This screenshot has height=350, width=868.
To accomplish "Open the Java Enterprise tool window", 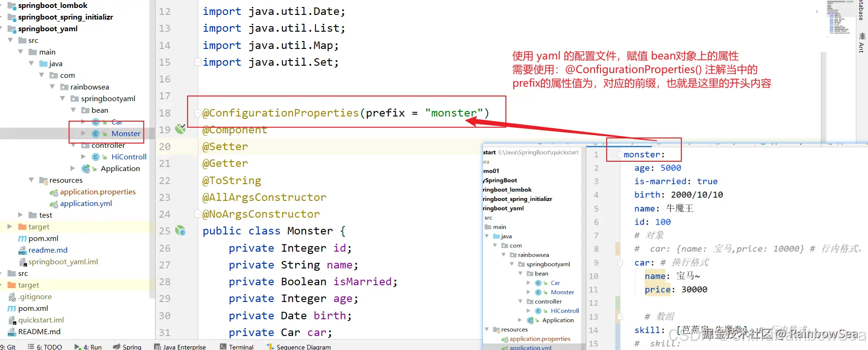I will 180,347.
